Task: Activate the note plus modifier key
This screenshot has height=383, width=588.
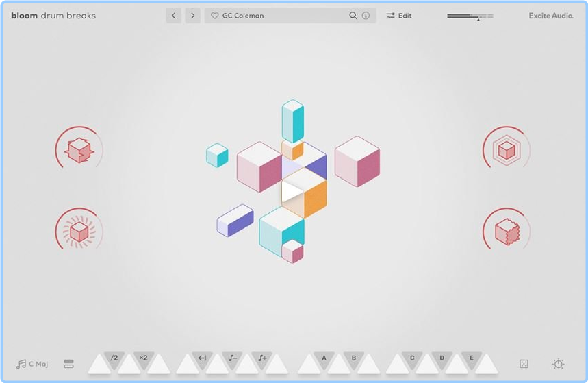Action: click(x=261, y=358)
